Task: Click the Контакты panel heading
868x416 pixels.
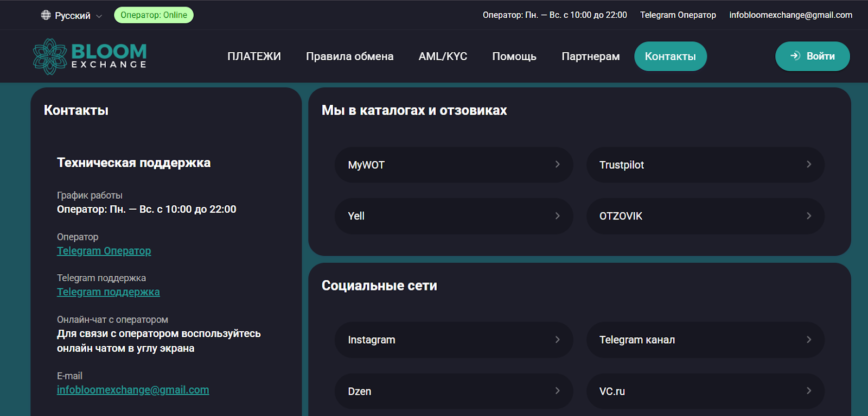Action: point(76,110)
